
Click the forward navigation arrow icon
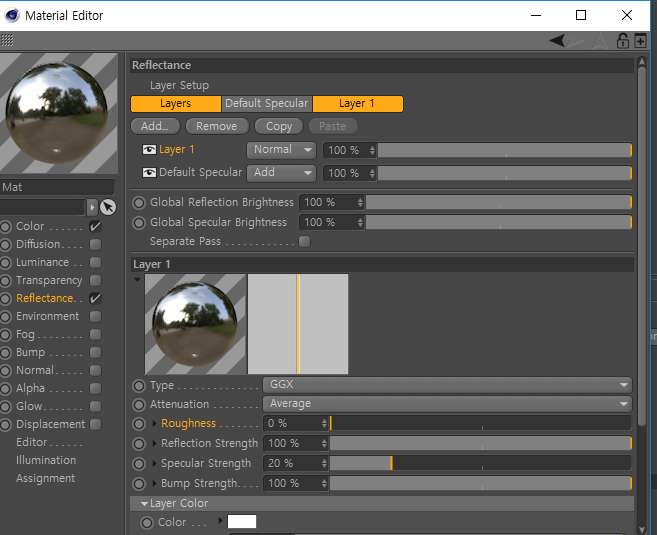click(x=575, y=41)
